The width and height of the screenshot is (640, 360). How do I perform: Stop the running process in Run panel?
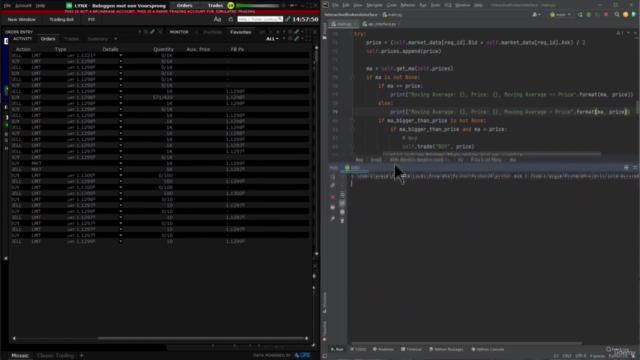(333, 197)
